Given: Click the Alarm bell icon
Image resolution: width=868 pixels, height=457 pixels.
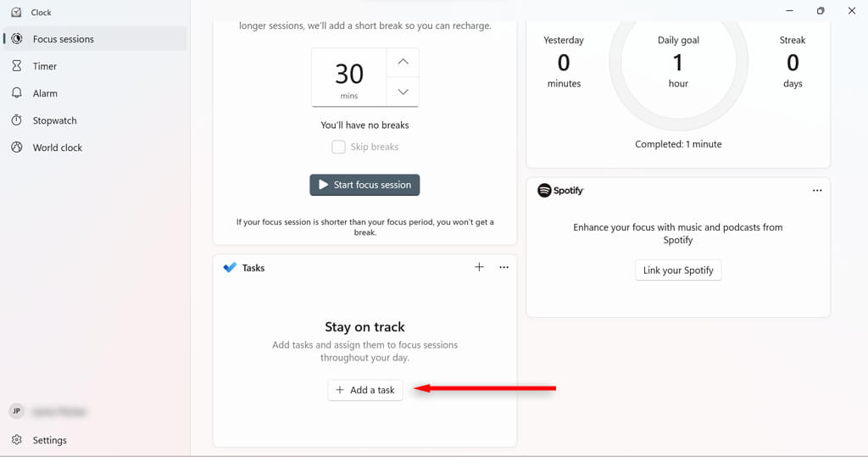Looking at the screenshot, I should tap(17, 93).
